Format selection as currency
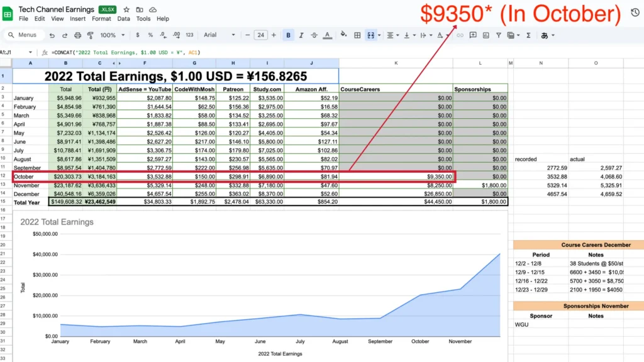 click(x=137, y=35)
